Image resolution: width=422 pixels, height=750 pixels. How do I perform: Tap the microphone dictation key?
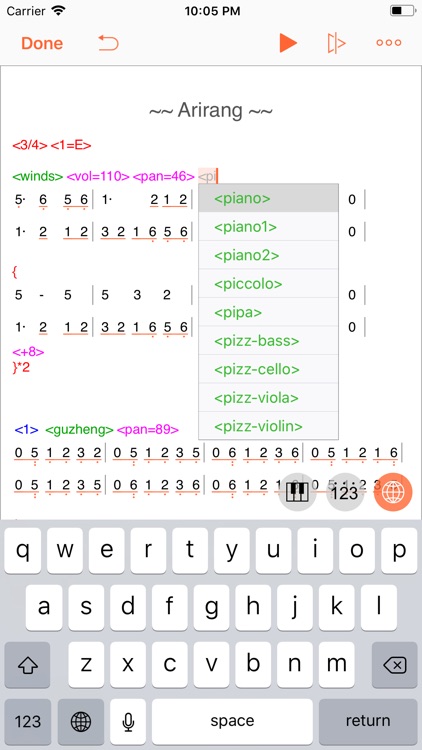tap(128, 721)
